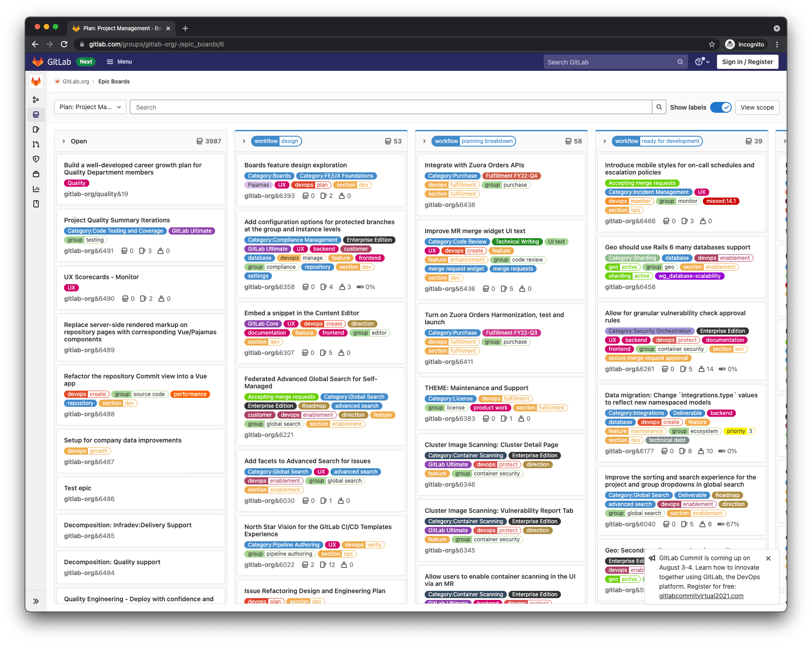Collapse the Open list column
This screenshot has width=812, height=645.
tap(64, 141)
